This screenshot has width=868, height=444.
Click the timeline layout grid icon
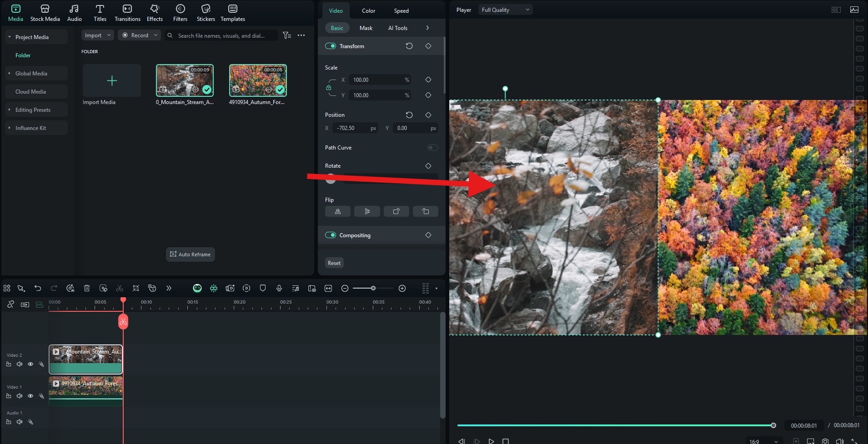tap(7, 288)
